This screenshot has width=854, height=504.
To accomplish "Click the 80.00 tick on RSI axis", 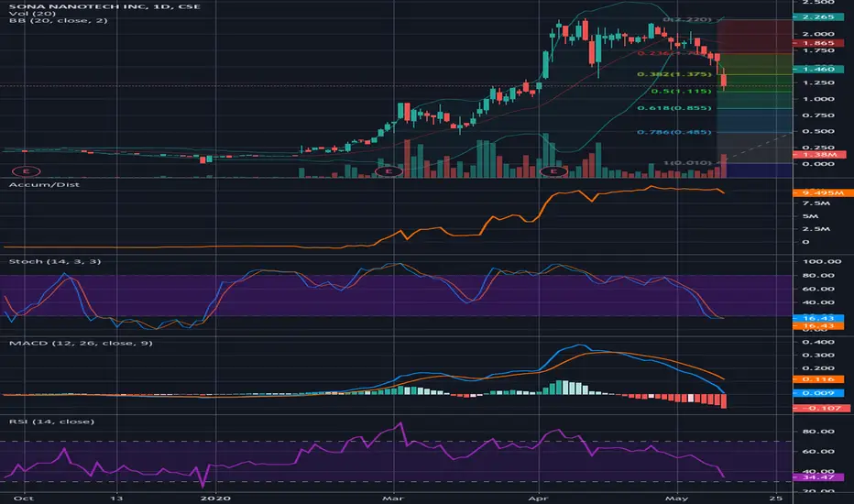I will click(818, 432).
